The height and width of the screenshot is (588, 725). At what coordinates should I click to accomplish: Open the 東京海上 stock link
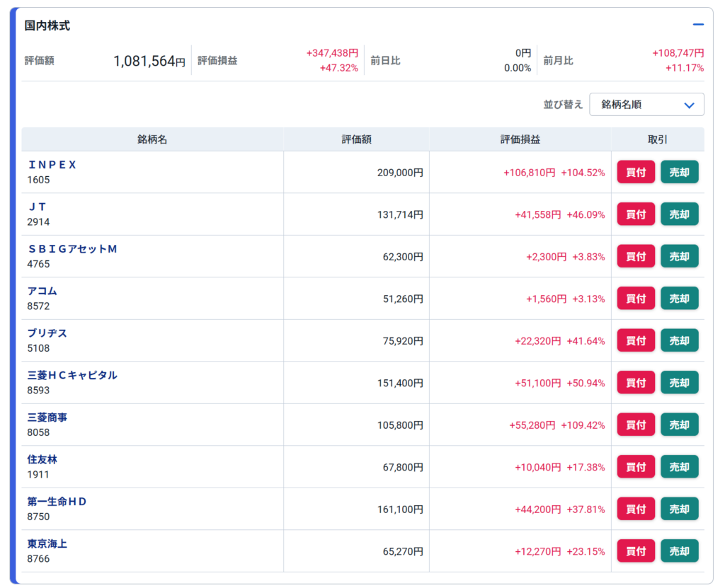pos(47,543)
